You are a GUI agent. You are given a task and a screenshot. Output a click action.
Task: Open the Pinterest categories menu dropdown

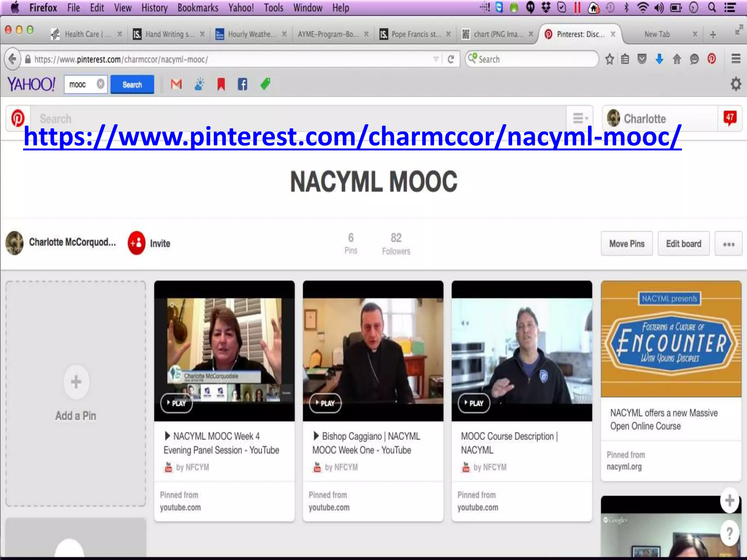[580, 118]
